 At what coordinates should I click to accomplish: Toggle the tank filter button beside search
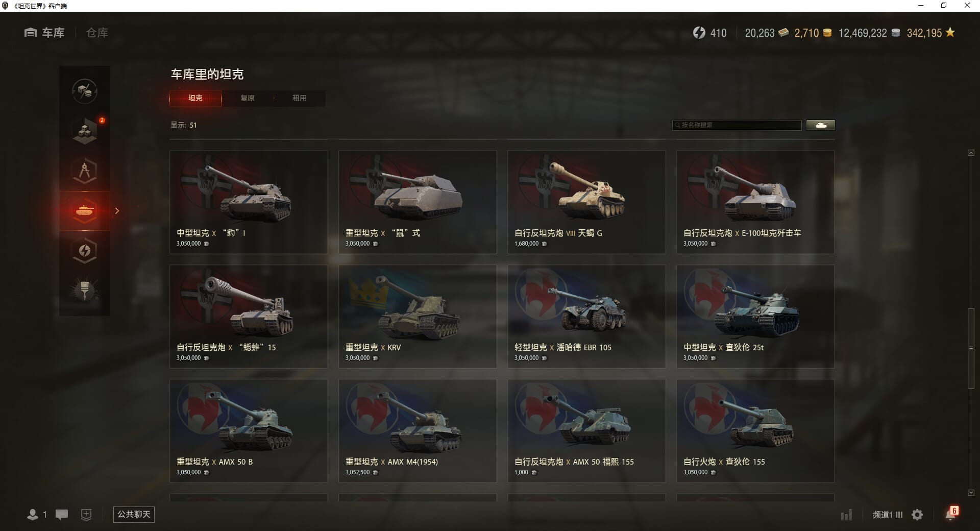821,125
